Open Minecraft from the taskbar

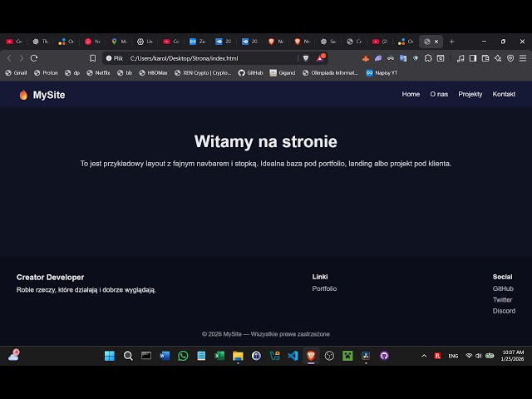pyautogui.click(x=347, y=356)
